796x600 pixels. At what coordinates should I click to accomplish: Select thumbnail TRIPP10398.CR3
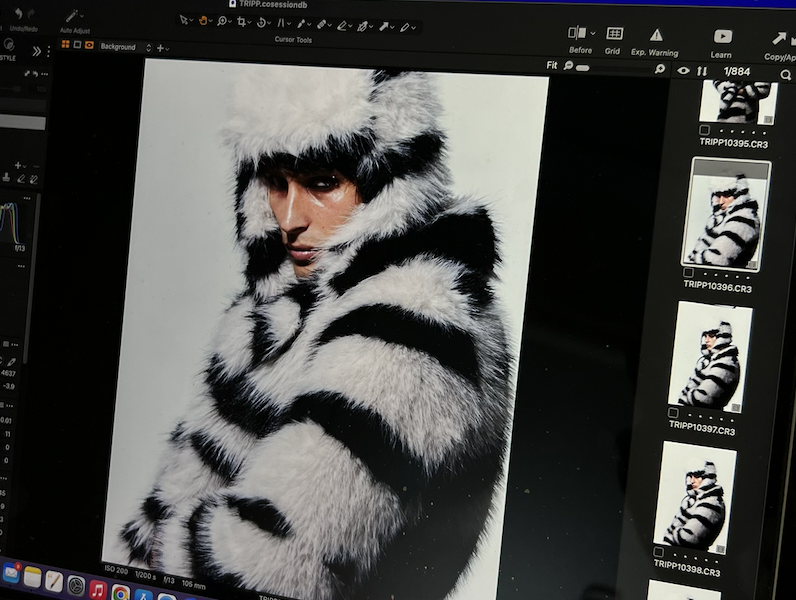click(x=695, y=496)
